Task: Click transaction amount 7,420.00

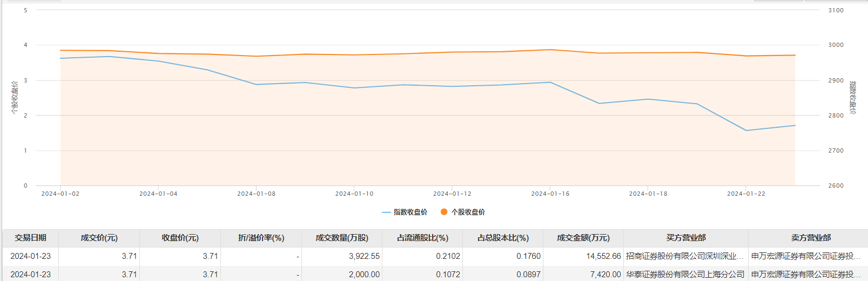Action: pyautogui.click(x=605, y=275)
